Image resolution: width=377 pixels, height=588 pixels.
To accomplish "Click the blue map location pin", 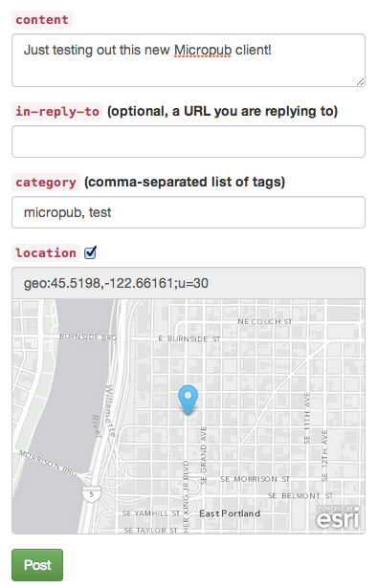I will pos(188,400).
